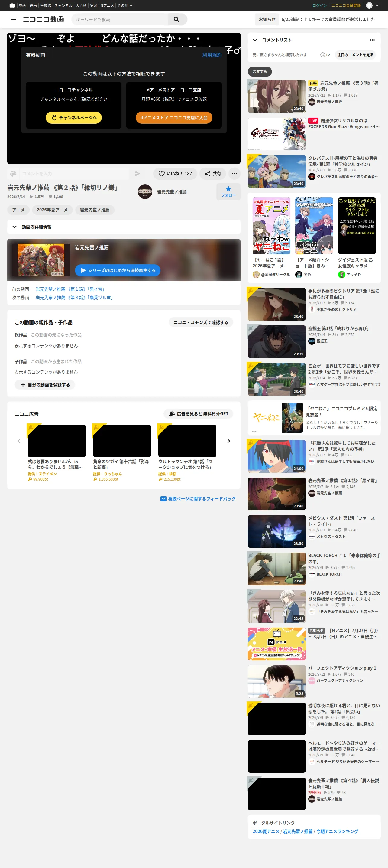
Task: Show next ads in ニコニ広告 carousel
Action: 229,441
